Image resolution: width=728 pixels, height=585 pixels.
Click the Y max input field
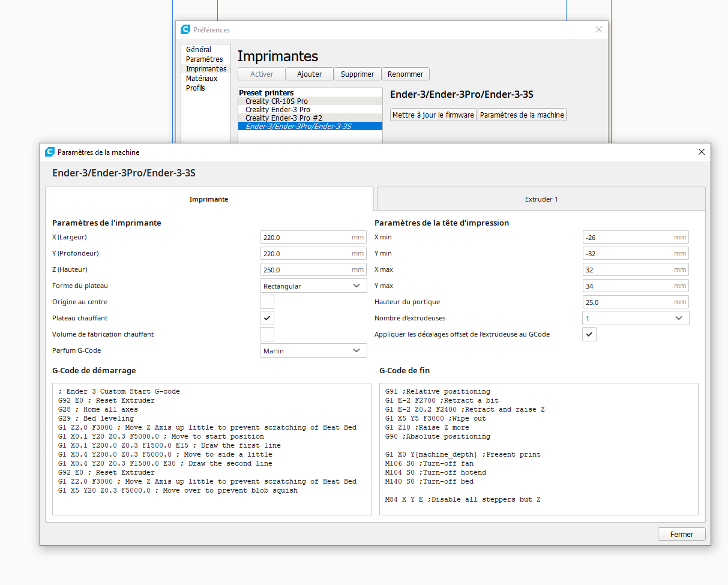(636, 286)
